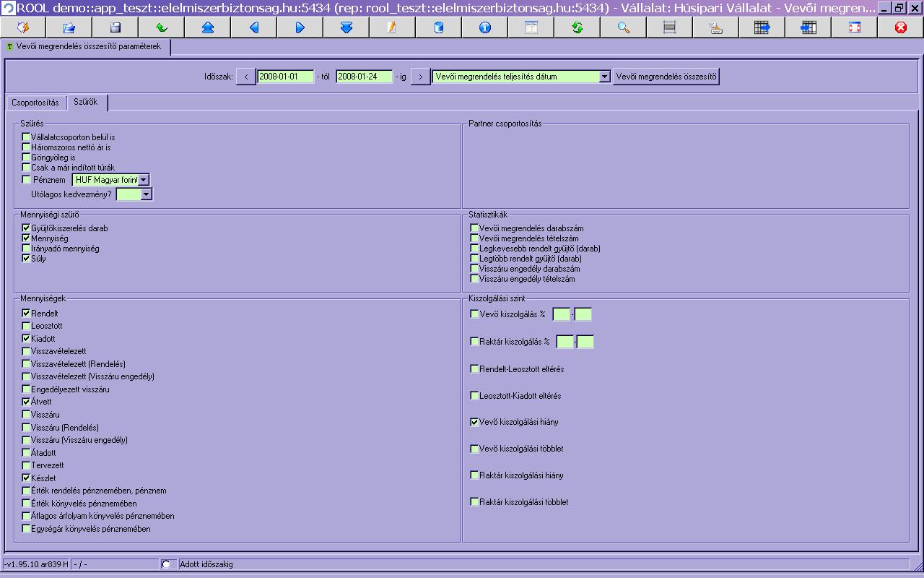Click the save floppy disk toolbar icon
Screen dimensions: 924x578
[115, 27]
